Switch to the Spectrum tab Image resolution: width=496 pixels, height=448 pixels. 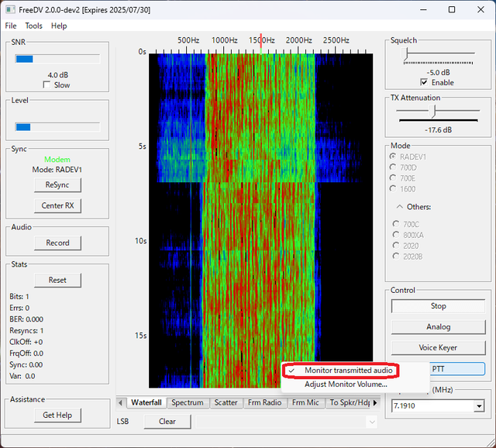[188, 402]
